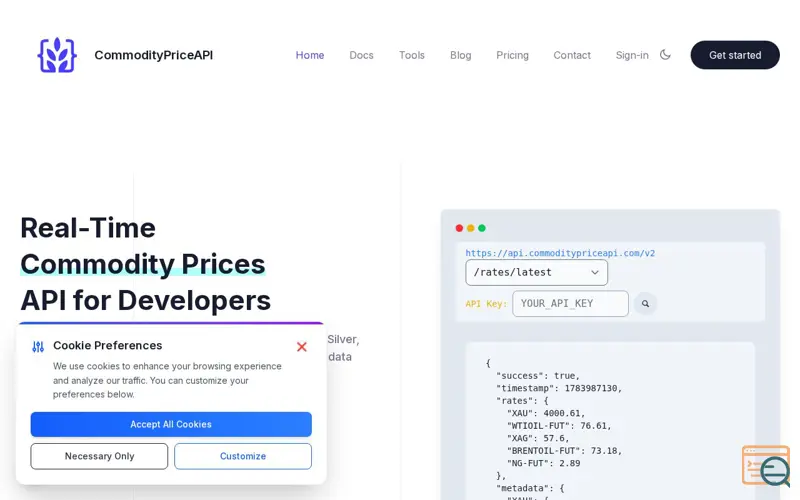Image resolution: width=800 pixels, height=500 pixels.
Task: Click the yellow dot in the code window
Action: (470, 228)
